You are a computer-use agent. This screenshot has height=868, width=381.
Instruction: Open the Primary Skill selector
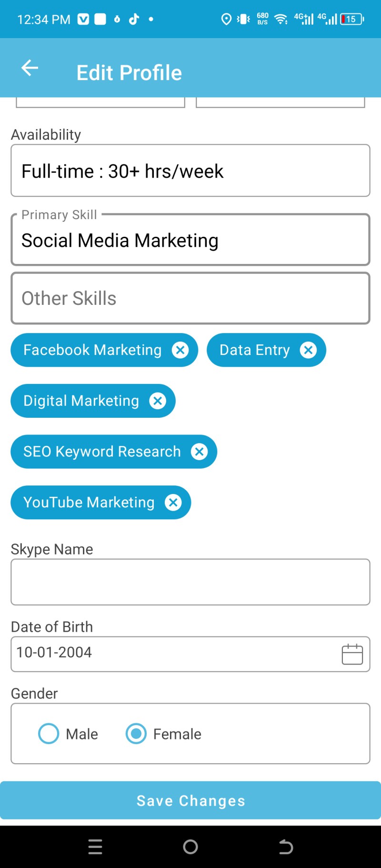click(x=190, y=240)
